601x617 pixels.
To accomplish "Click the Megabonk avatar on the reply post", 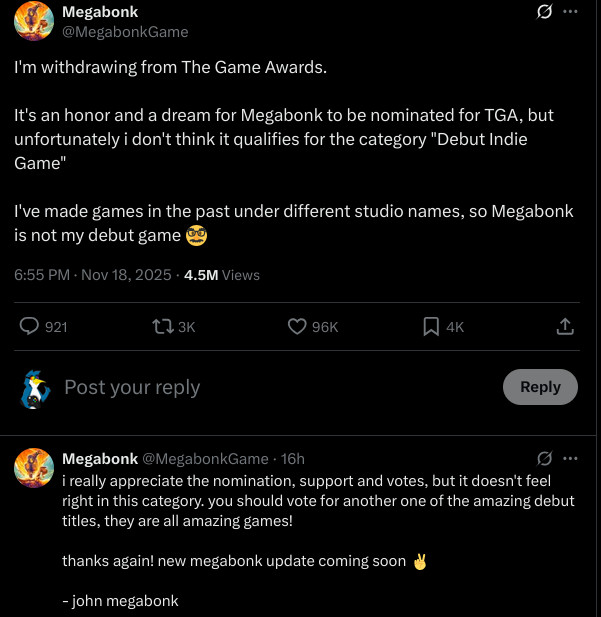I will point(34,467).
